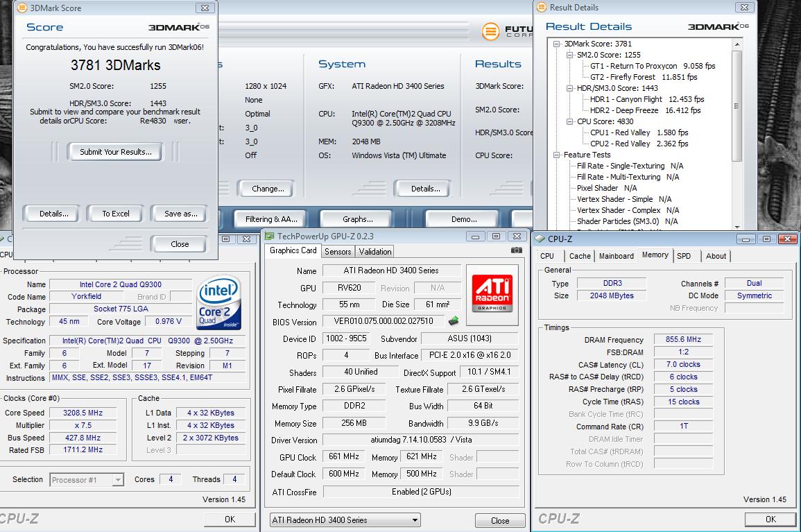
Task: Open the Mainboard tab in CPU-Z
Action: pyautogui.click(x=616, y=256)
